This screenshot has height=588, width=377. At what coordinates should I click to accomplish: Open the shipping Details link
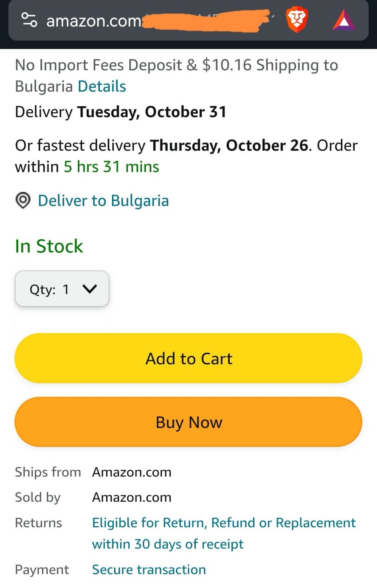pyautogui.click(x=102, y=86)
